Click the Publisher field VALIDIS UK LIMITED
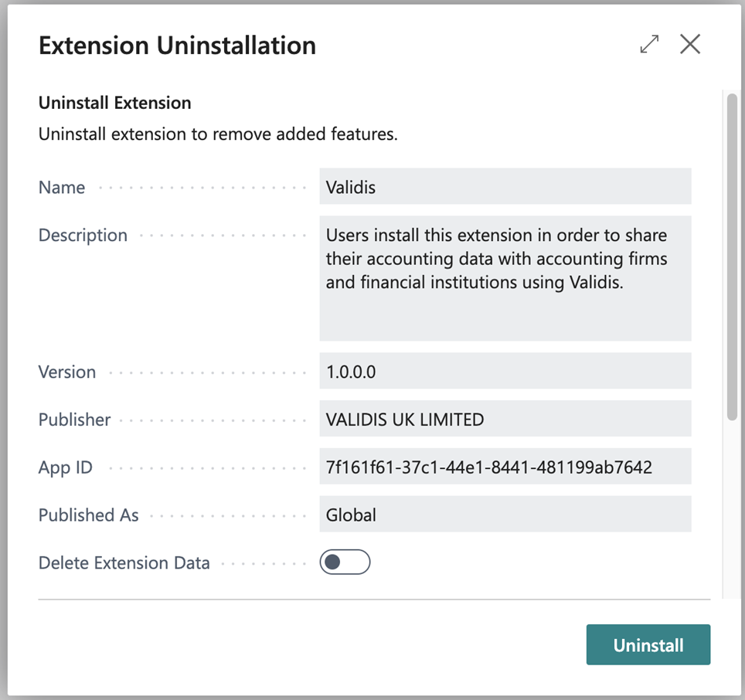 [x=505, y=419]
